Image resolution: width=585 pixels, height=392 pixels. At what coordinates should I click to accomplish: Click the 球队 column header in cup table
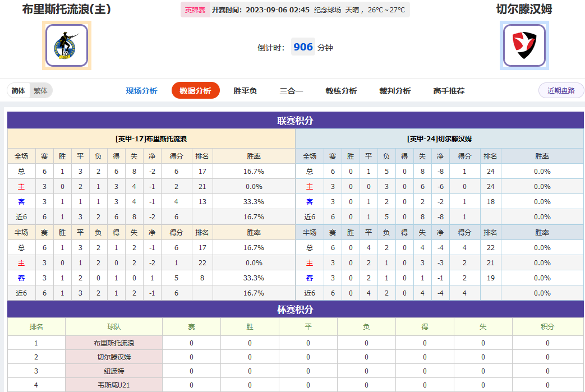(114, 327)
